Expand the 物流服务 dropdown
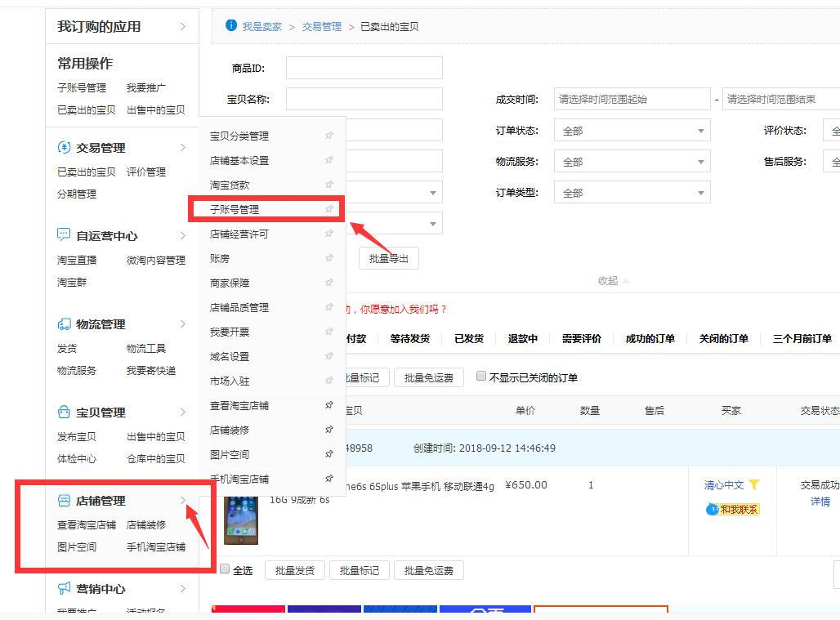Screen dimensions: 840x620 [x=632, y=161]
